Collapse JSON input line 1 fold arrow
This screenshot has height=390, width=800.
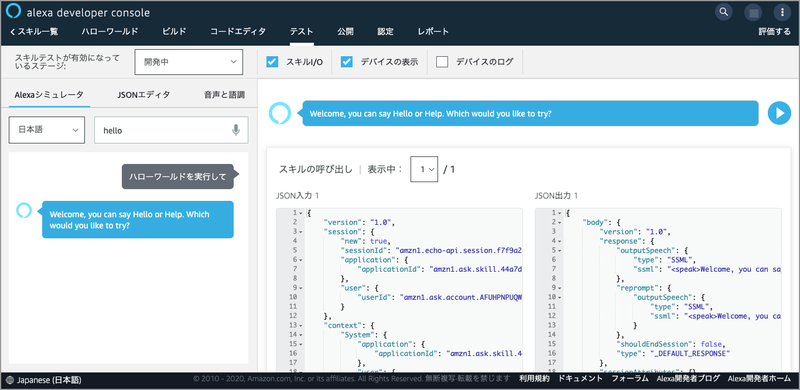point(301,213)
